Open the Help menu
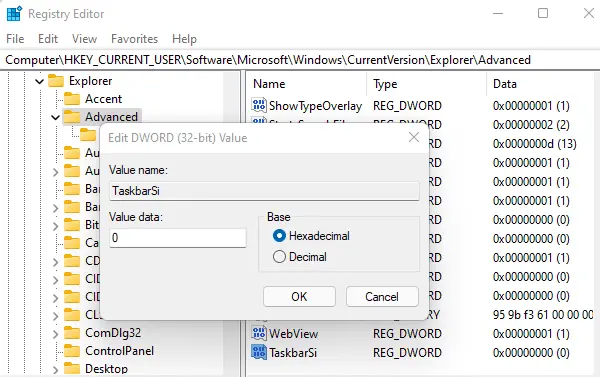600x377 pixels. tap(184, 39)
